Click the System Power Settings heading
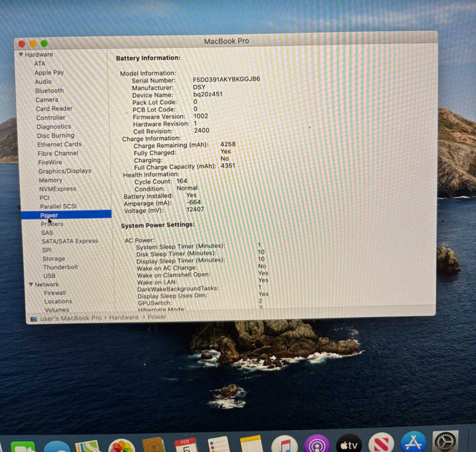This screenshot has width=476, height=452. pos(158,225)
